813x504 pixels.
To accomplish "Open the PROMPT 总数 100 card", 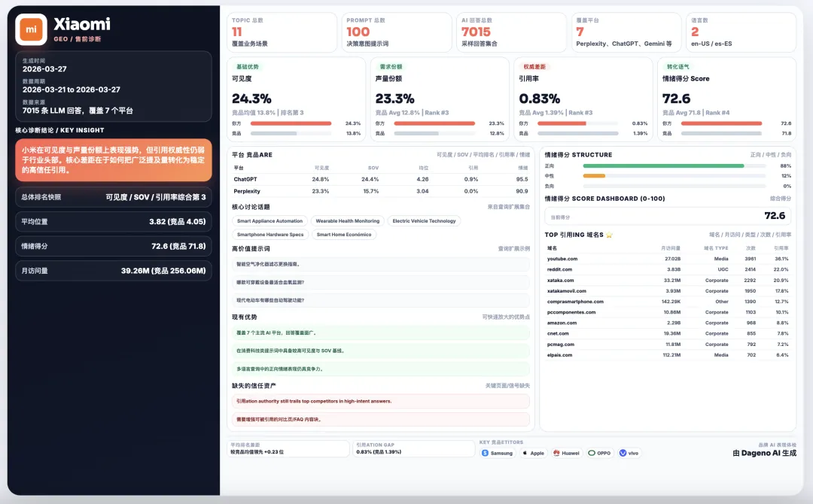I will coord(397,32).
